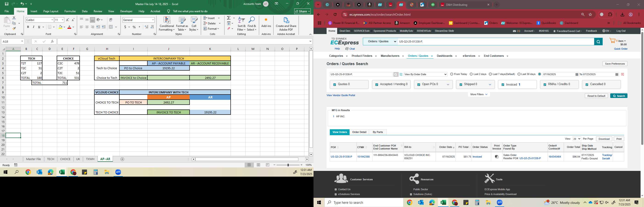Open the per page count dropdown showing 20

click(x=577, y=139)
